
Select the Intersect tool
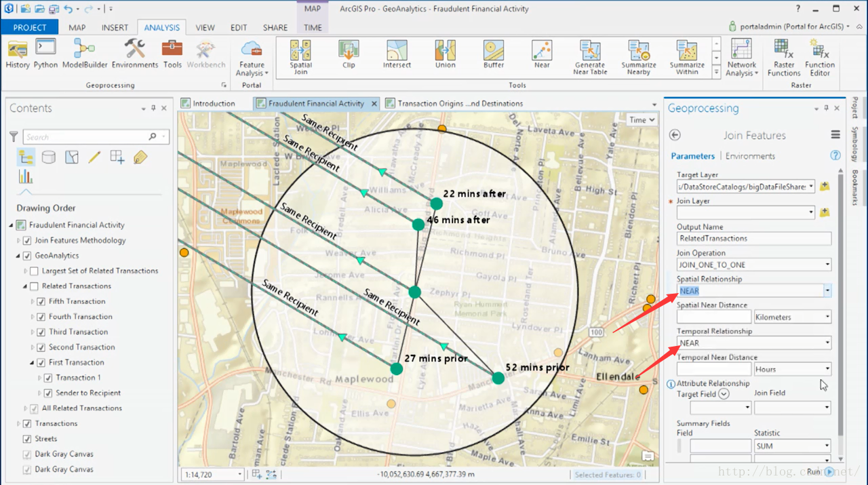(x=397, y=54)
